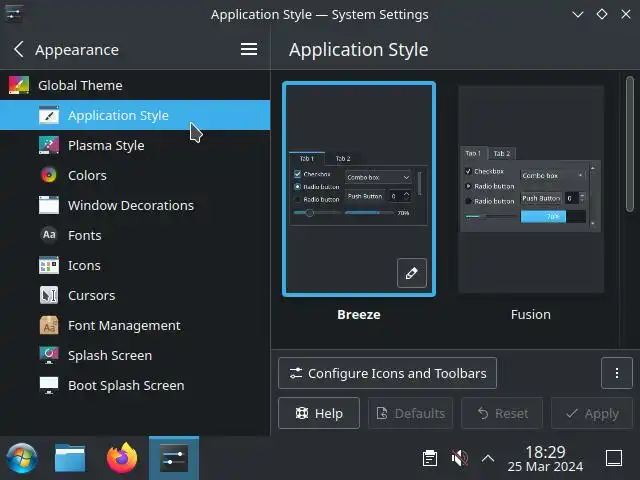Launch Firefox from the taskbar
This screenshot has height=480, width=640.
(x=122, y=458)
